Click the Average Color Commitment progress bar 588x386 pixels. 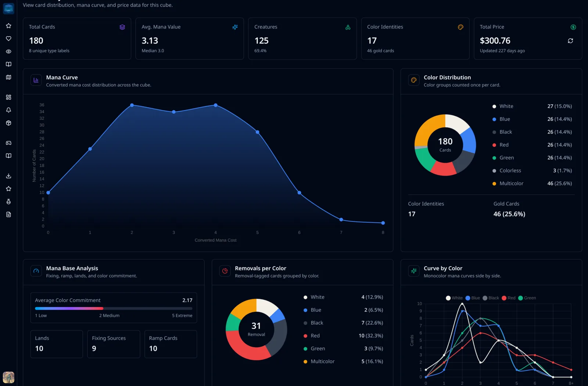tap(114, 309)
